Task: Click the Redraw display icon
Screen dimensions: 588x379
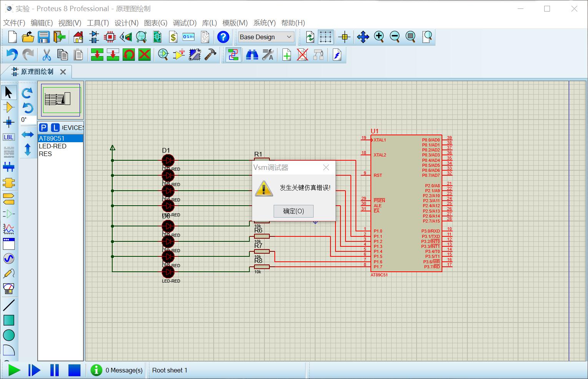Action: click(310, 37)
